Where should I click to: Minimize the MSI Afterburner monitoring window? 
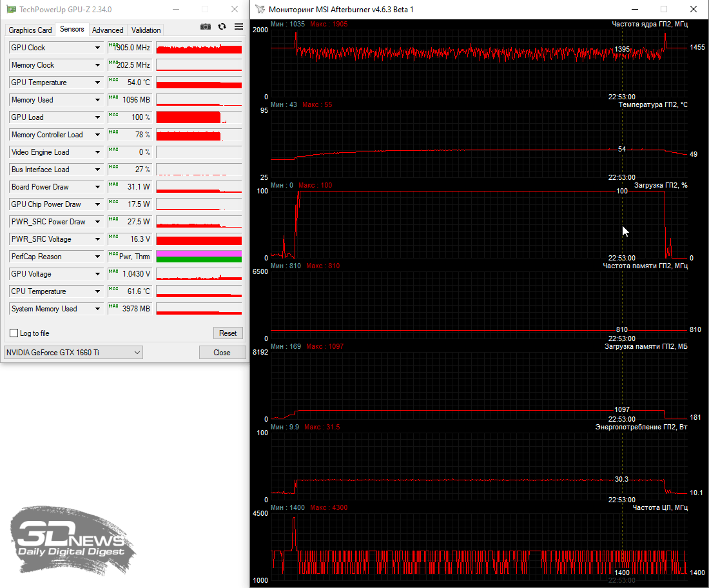[635, 9]
